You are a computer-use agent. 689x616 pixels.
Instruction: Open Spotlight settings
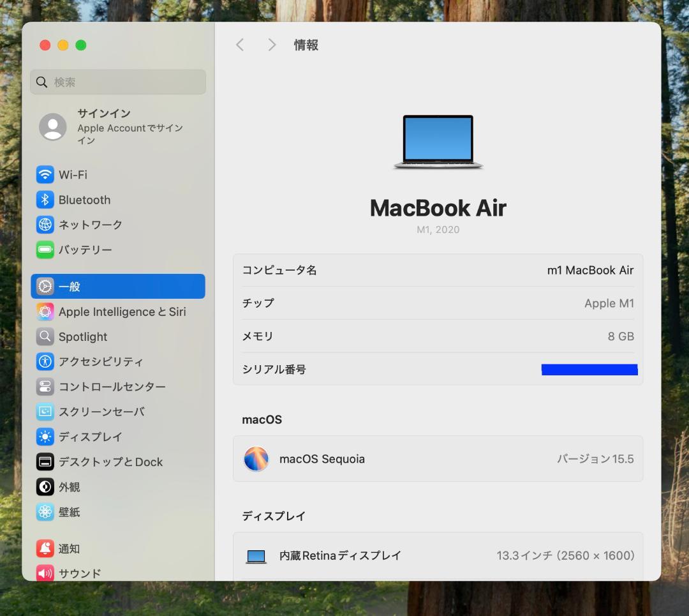pyautogui.click(x=82, y=336)
